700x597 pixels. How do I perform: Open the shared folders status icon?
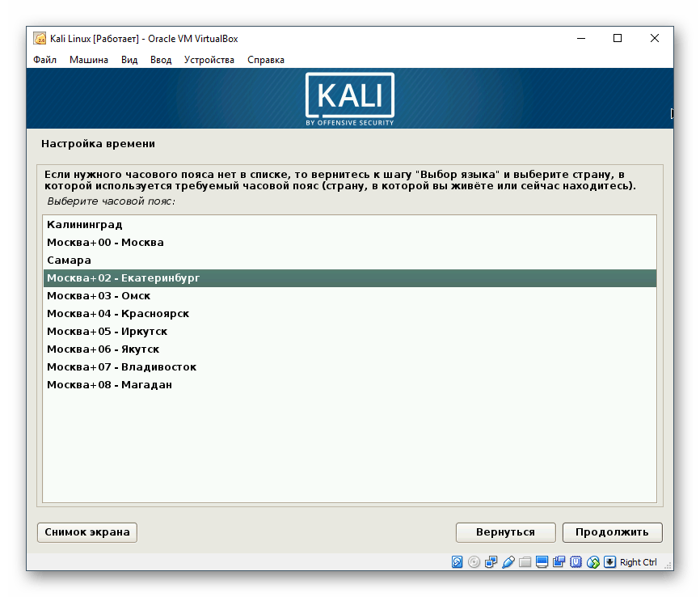pos(524,562)
